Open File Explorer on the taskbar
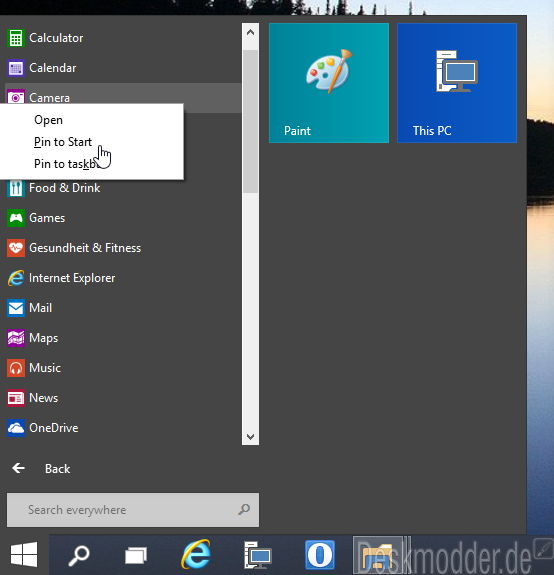Viewport: 554px width, 575px height. (x=378, y=556)
